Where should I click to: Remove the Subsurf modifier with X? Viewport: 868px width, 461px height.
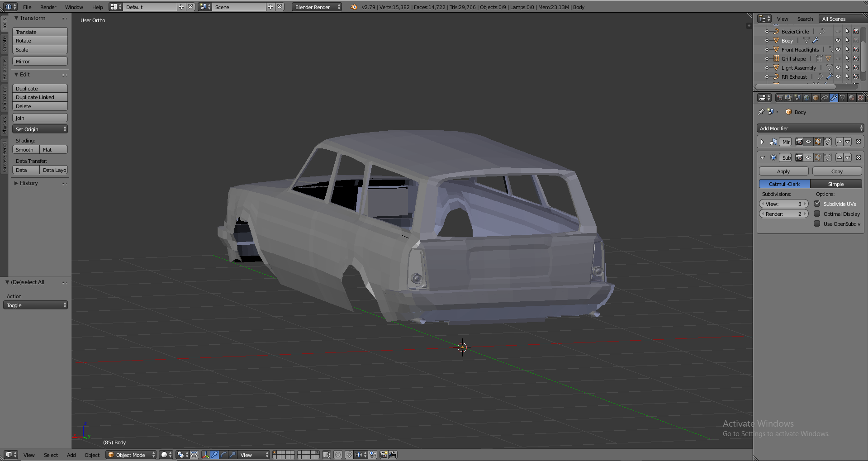(x=858, y=157)
